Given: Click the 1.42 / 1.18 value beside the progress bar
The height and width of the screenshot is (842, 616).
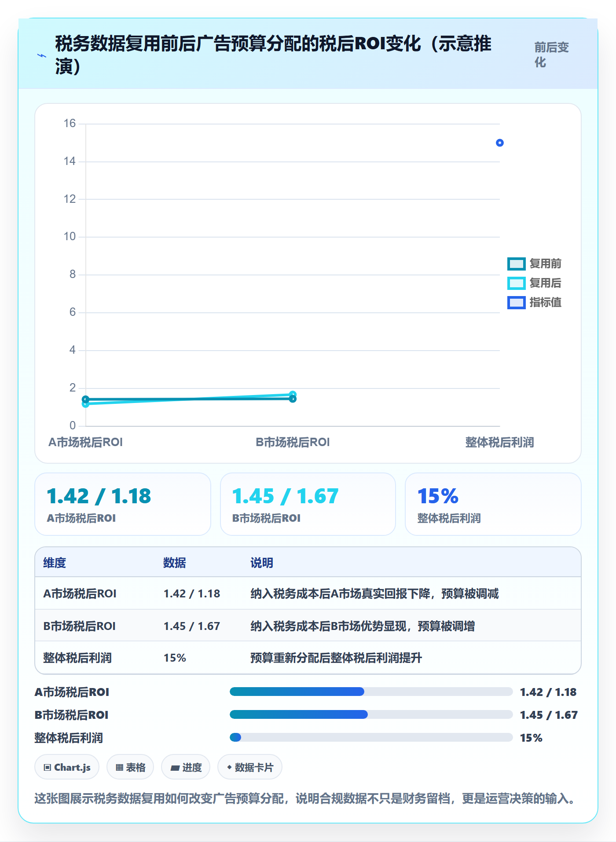Looking at the screenshot, I should (x=548, y=692).
